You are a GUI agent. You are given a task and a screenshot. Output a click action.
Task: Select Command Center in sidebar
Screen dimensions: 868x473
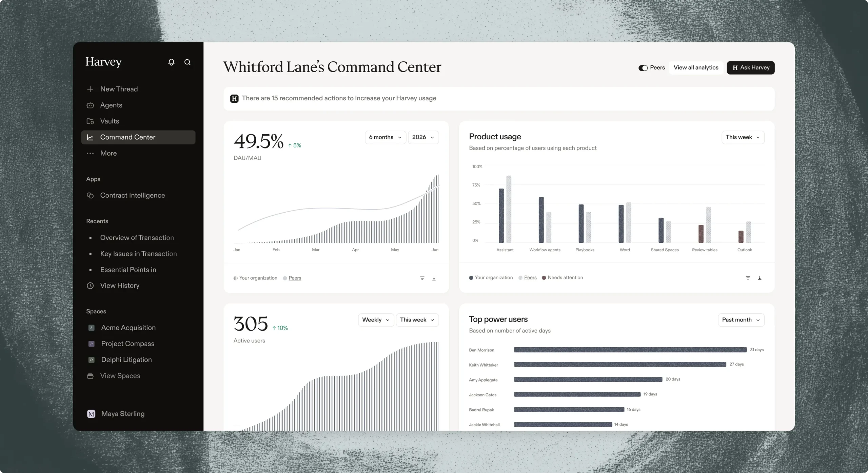[x=138, y=137]
